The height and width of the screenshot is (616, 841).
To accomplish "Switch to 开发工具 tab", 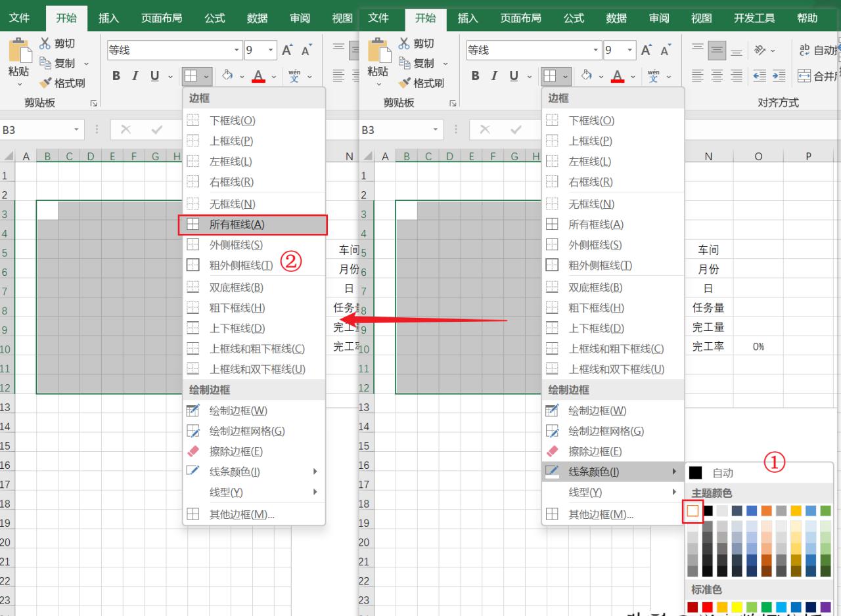I will point(754,18).
